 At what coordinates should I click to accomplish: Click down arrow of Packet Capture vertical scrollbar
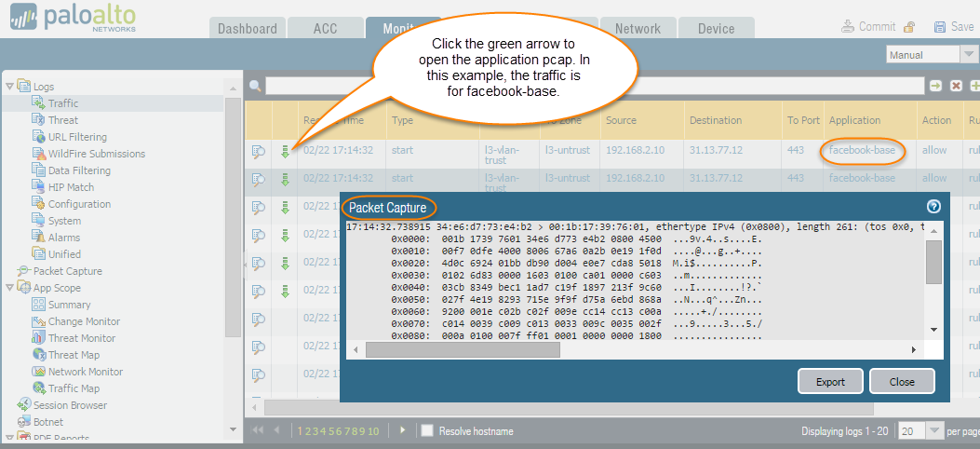click(933, 329)
